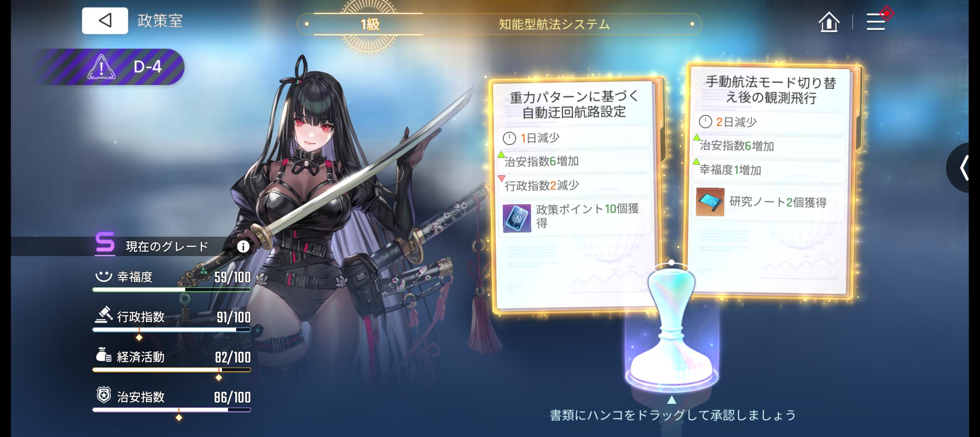Viewport: 980px width, 437px height.
Task: Click the S grade icon
Action: pyautogui.click(x=105, y=244)
